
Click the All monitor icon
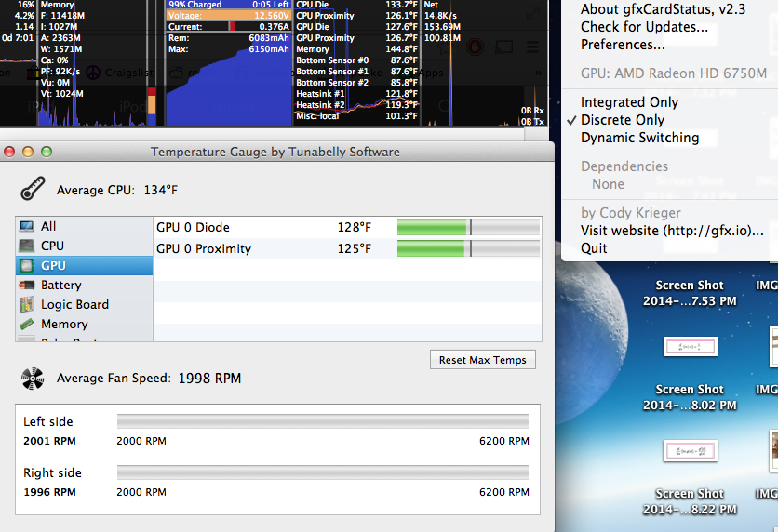point(27,227)
